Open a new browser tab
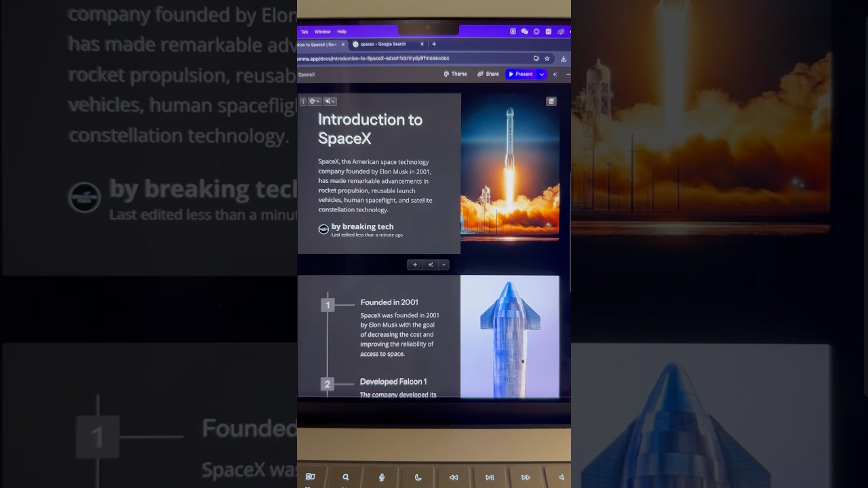This screenshot has height=488, width=868. [434, 44]
